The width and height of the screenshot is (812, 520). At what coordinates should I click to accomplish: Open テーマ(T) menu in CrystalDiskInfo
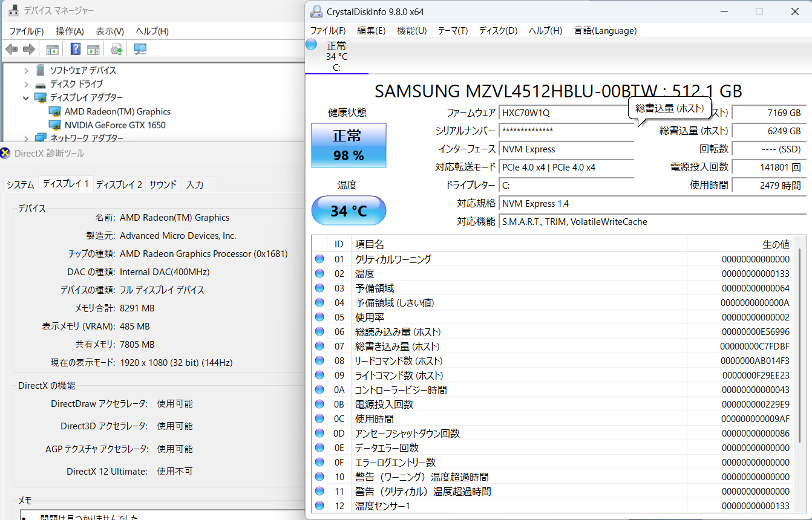tap(453, 31)
